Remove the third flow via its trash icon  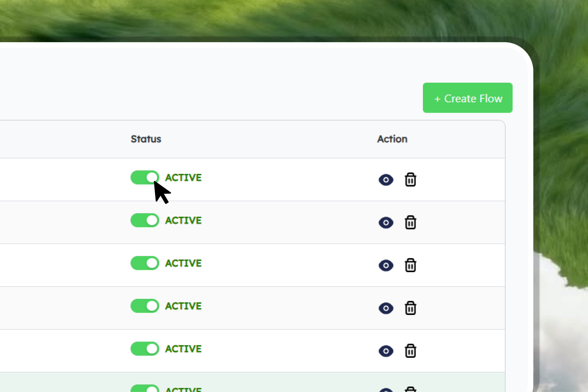(410, 265)
